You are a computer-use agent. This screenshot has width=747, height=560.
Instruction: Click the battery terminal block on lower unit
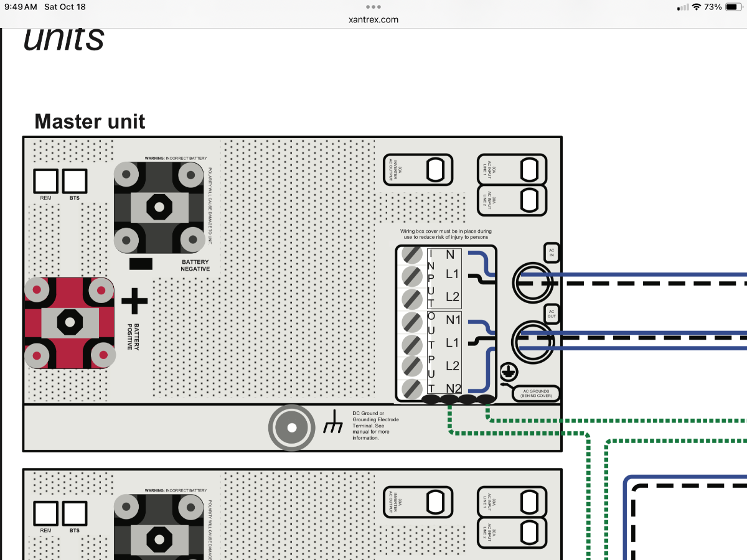click(x=159, y=527)
